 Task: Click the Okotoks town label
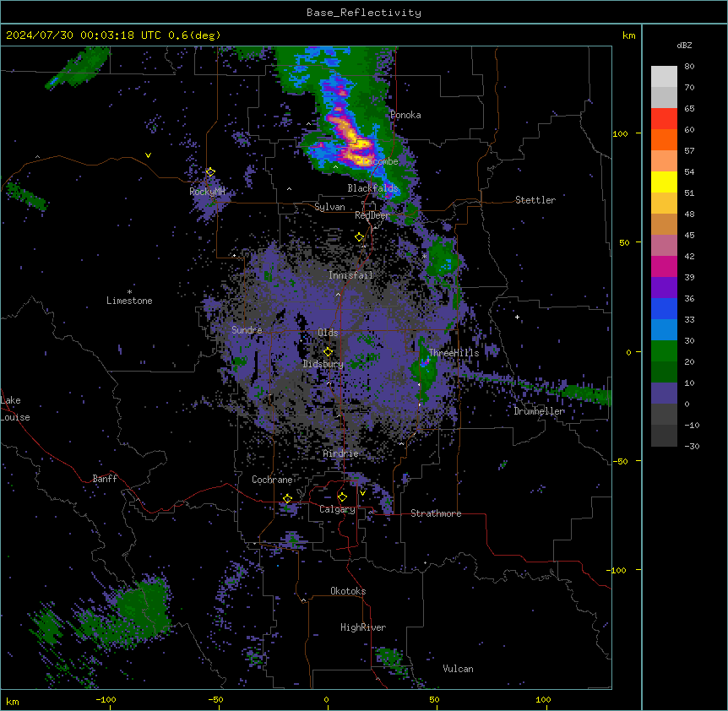(348, 591)
